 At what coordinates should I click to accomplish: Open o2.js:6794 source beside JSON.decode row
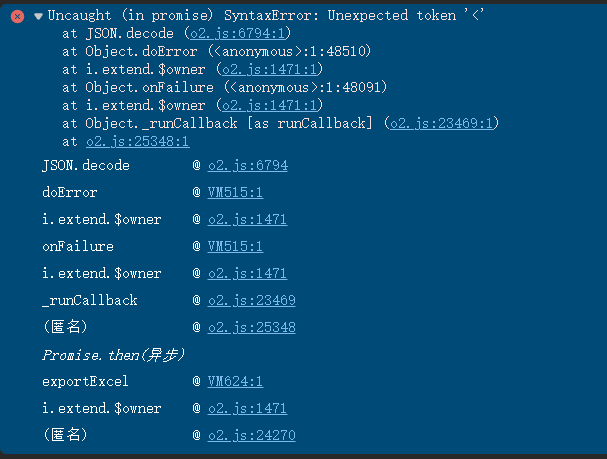click(247, 165)
